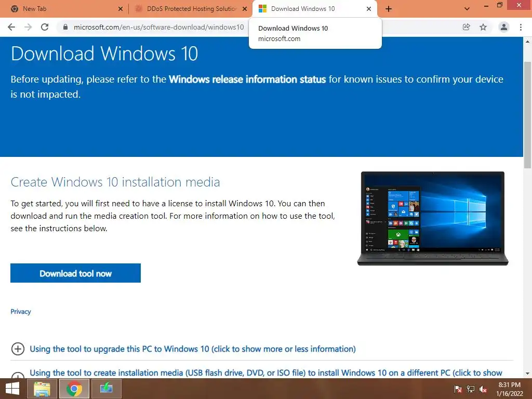Reload the page
Screen dimensions: 532x399
click(45, 27)
